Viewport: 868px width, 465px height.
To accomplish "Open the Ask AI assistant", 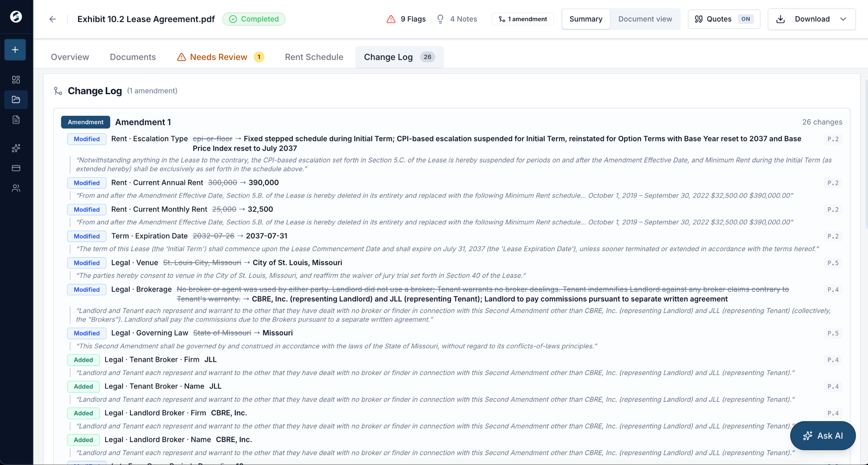I will point(823,436).
